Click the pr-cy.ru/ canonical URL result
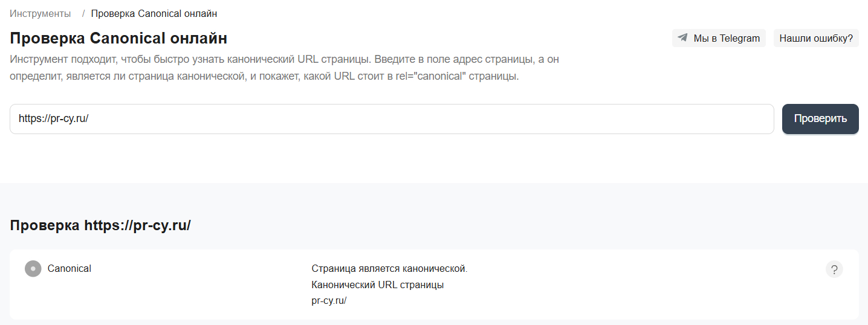This screenshot has width=868, height=325. coord(329,301)
